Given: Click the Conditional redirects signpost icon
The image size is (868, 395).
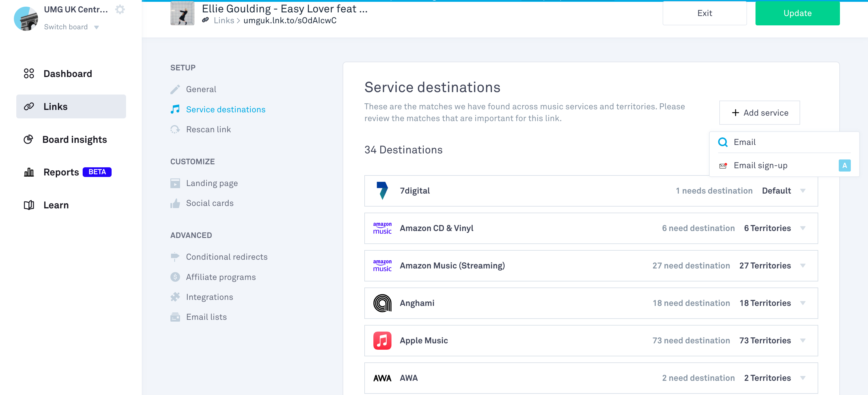Looking at the screenshot, I should (175, 257).
